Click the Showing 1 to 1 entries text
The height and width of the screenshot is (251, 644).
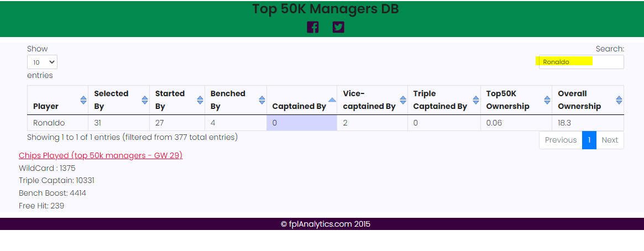click(132, 137)
